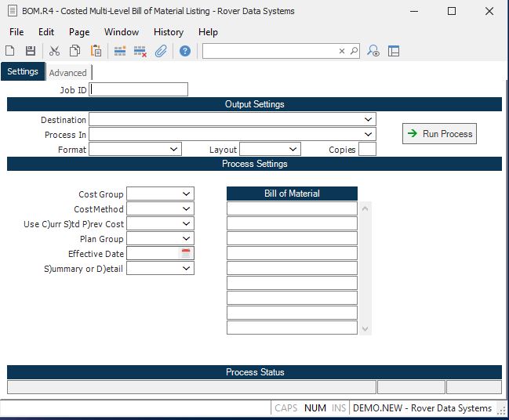Click the Paste clipboard icon

[96, 51]
